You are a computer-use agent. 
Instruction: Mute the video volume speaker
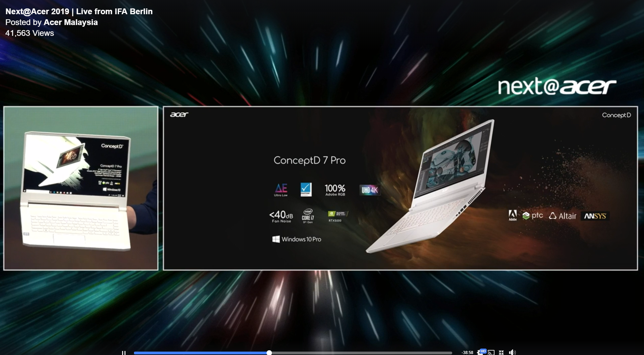coord(512,353)
